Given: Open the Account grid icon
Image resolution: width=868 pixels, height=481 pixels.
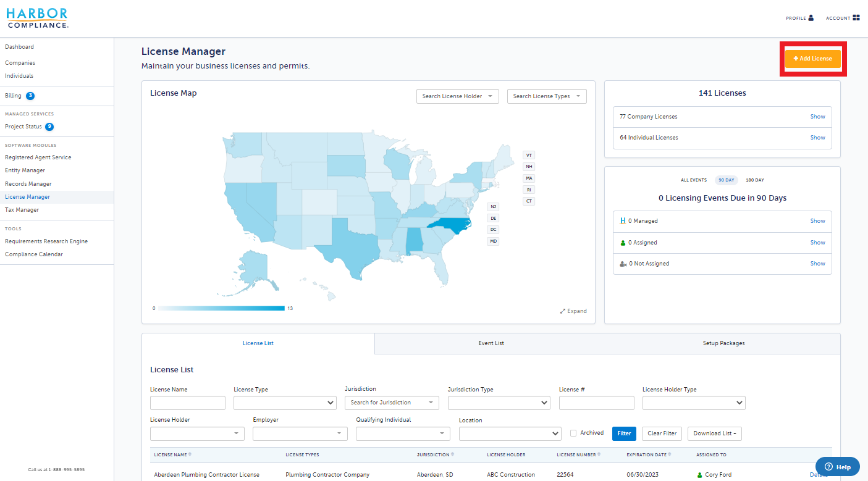Looking at the screenshot, I should 856,18.
